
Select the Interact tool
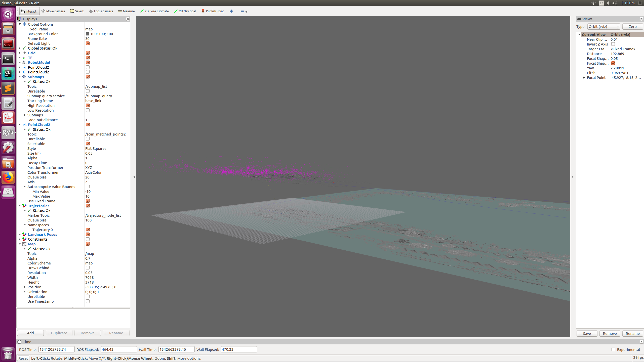(x=29, y=11)
